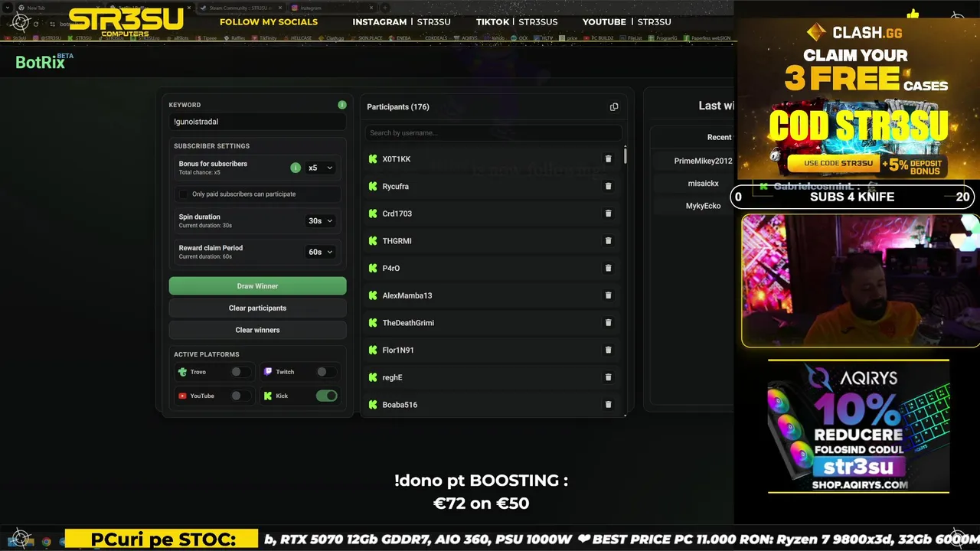Click info icon next to subscriber bonus
The width and height of the screenshot is (980, 551).
point(296,168)
